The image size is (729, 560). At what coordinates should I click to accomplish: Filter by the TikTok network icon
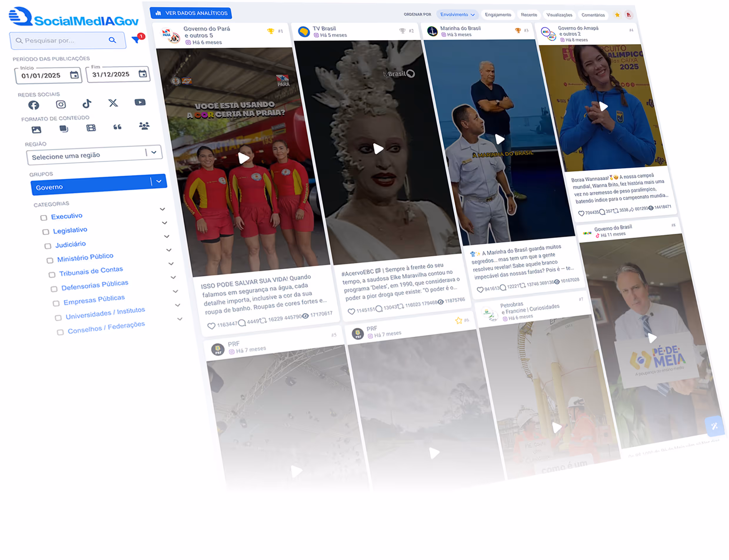tap(87, 104)
